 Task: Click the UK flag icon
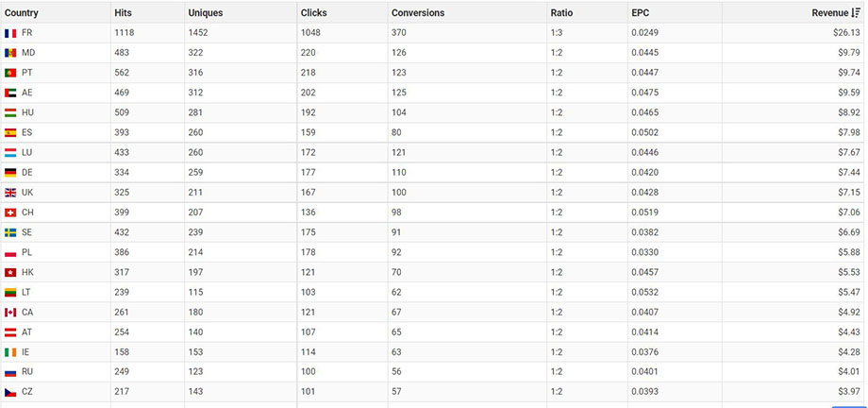(10, 193)
